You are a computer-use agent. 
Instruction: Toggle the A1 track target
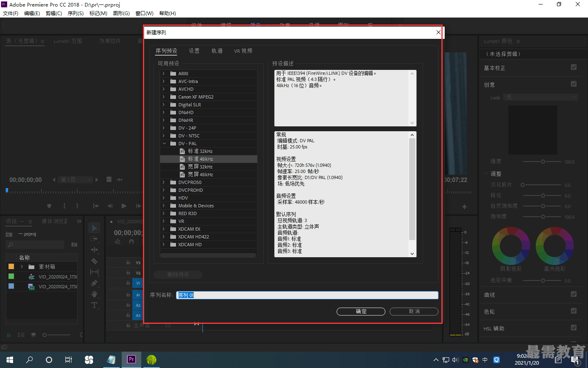(138, 295)
